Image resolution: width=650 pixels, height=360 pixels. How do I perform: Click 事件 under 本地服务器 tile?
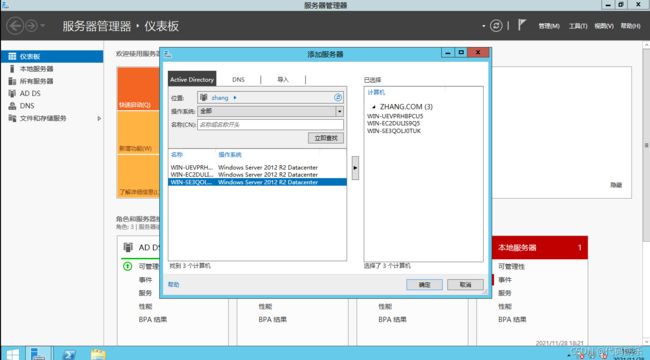point(504,280)
